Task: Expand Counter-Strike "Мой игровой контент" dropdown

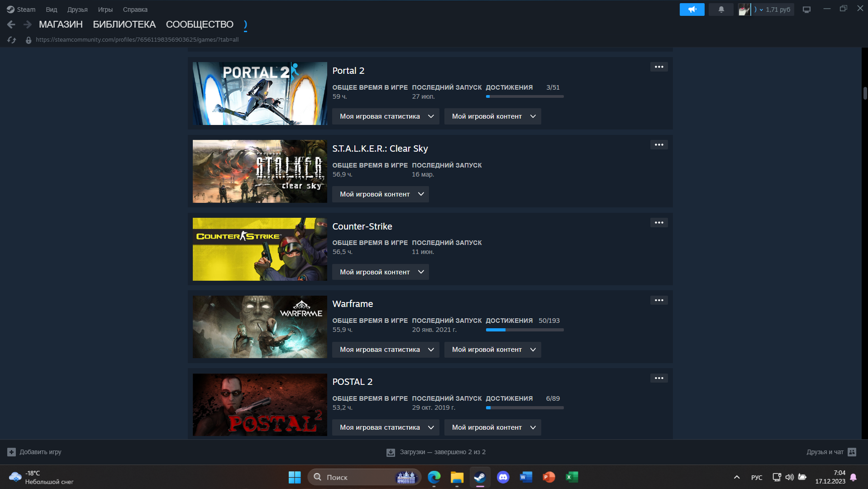Action: (x=381, y=272)
